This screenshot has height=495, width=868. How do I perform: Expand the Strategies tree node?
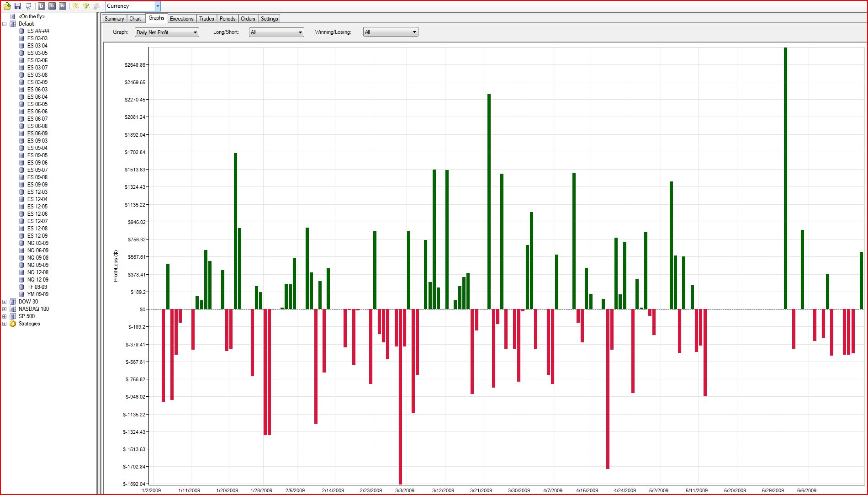pos(5,324)
